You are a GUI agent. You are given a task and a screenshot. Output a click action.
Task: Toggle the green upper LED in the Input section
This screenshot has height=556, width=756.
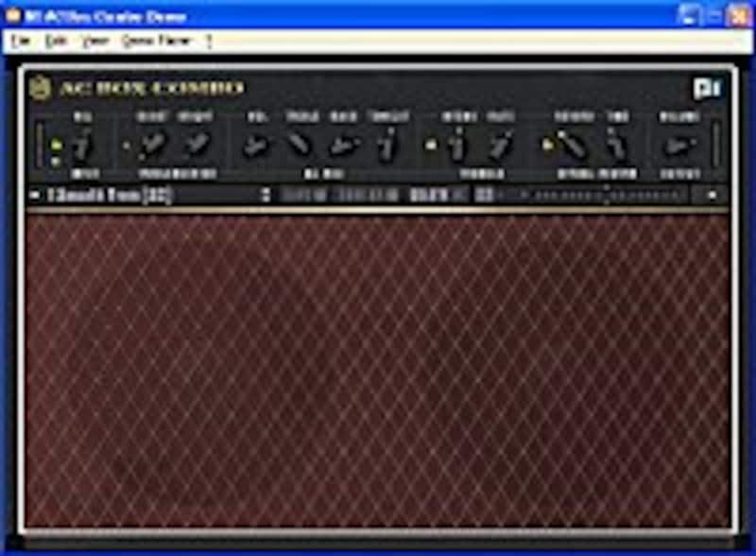pos(56,144)
